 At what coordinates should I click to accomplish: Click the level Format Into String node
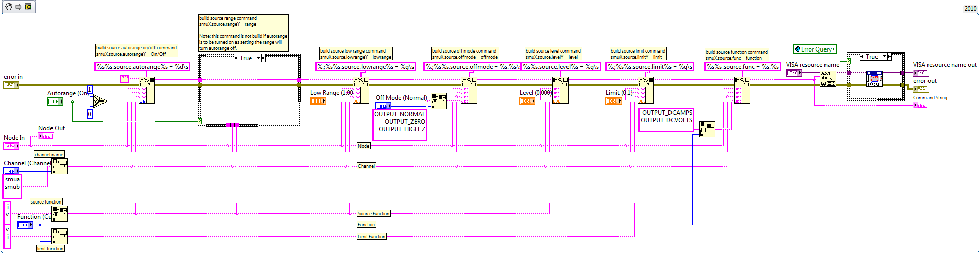point(560,90)
